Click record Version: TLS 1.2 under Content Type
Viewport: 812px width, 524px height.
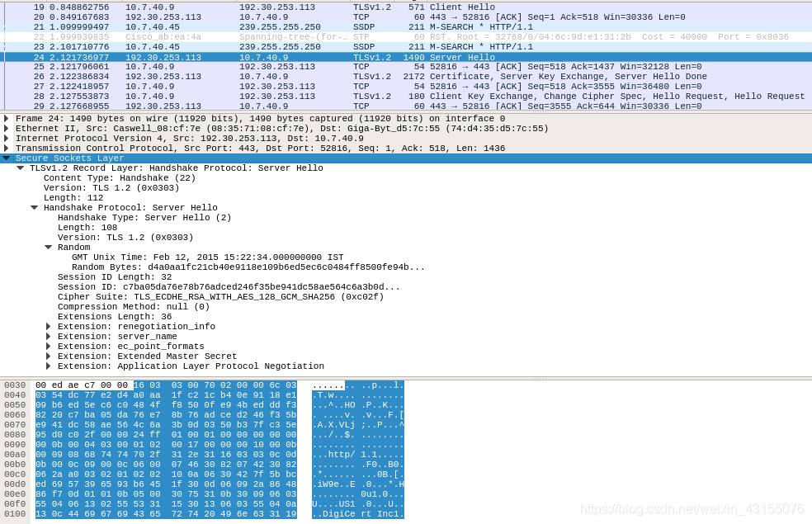111,188
